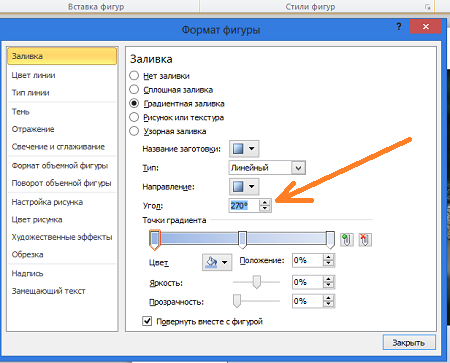Toggle Повернуть вместе с фигурой checkbox
The width and height of the screenshot is (450, 363).
[147, 321]
